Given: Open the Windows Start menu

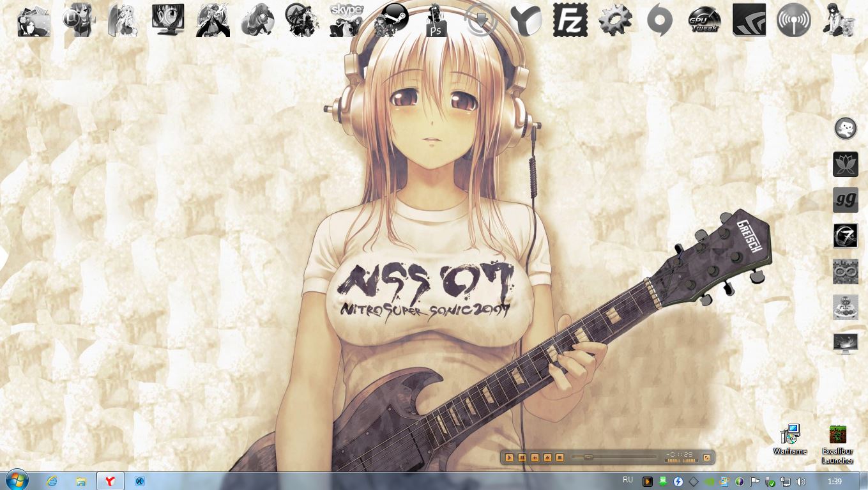Looking at the screenshot, I should point(17,480).
